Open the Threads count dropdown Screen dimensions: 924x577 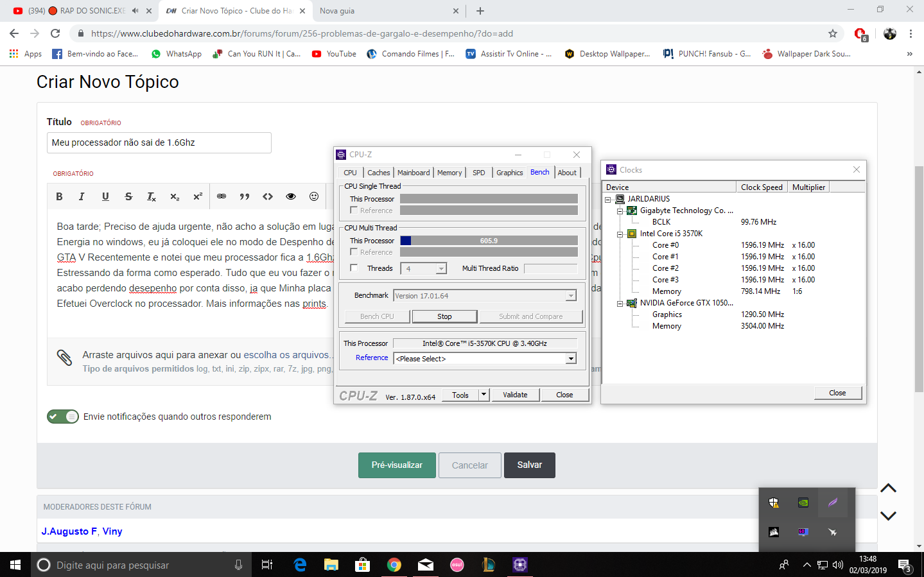(x=441, y=269)
